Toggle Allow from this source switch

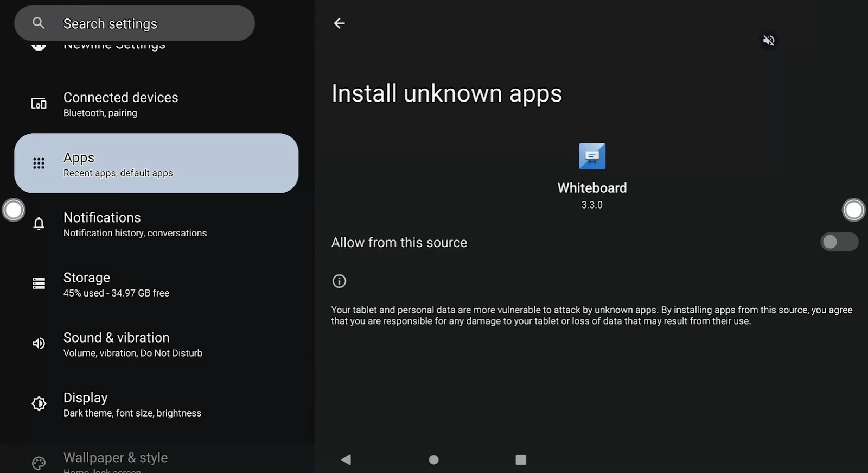click(839, 242)
